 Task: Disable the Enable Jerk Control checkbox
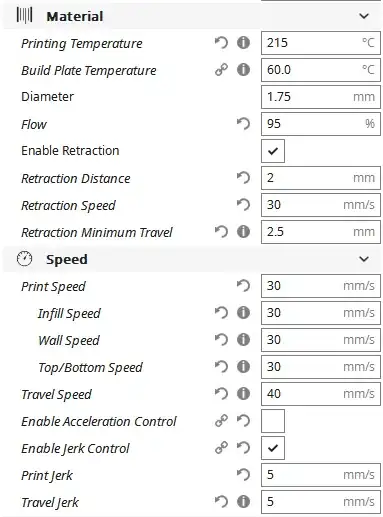pyautogui.click(x=273, y=448)
